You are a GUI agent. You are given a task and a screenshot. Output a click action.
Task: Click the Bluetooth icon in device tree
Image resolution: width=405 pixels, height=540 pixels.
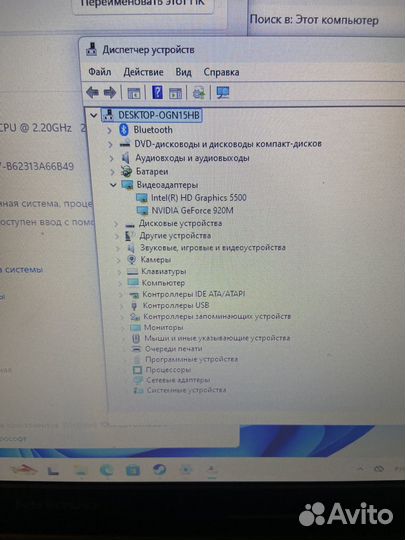[x=124, y=130]
